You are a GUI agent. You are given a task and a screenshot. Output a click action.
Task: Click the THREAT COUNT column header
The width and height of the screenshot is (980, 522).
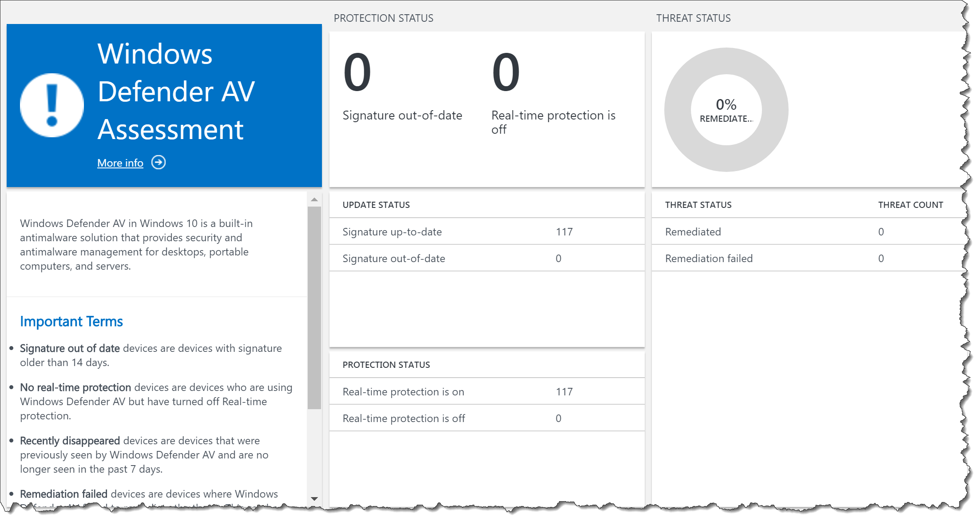click(911, 205)
